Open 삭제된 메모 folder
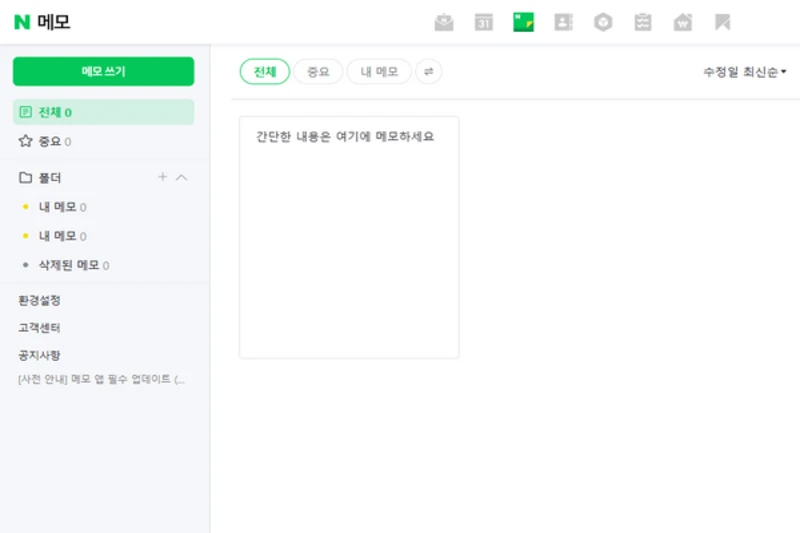800x533 pixels. click(68, 265)
